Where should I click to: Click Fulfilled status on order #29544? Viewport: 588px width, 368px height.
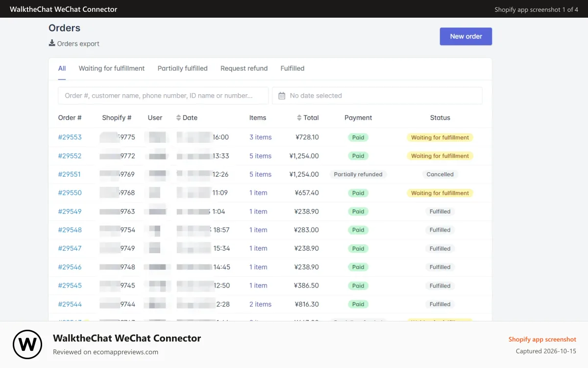point(440,304)
